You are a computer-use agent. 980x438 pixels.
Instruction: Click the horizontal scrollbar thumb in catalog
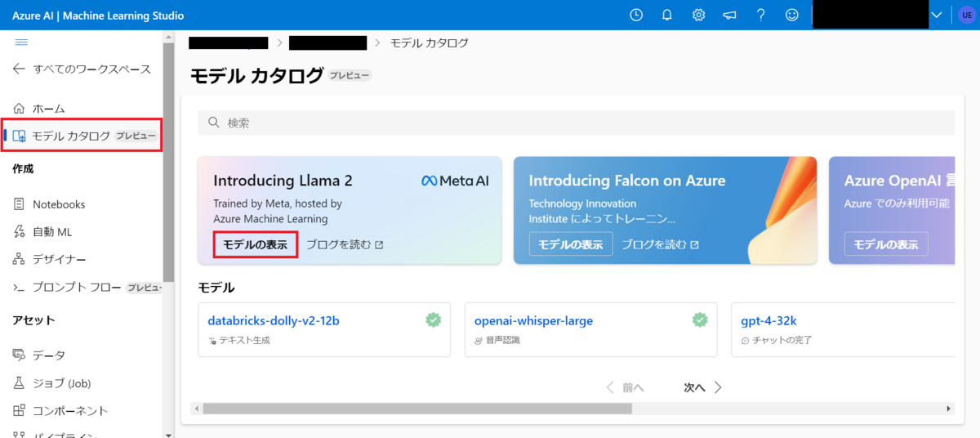tap(417, 409)
